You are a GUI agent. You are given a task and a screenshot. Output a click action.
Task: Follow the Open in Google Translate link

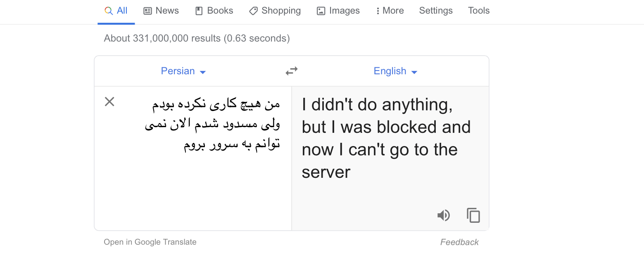[150, 242]
